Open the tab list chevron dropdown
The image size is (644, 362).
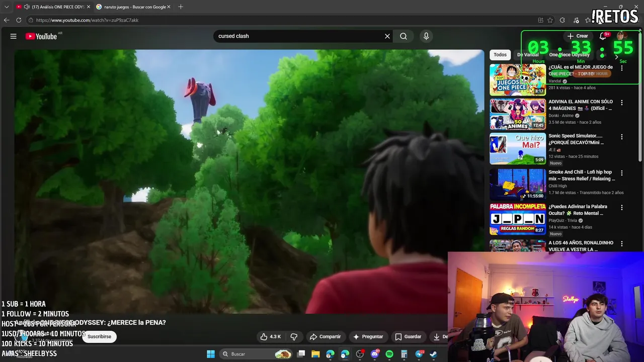click(x=7, y=7)
